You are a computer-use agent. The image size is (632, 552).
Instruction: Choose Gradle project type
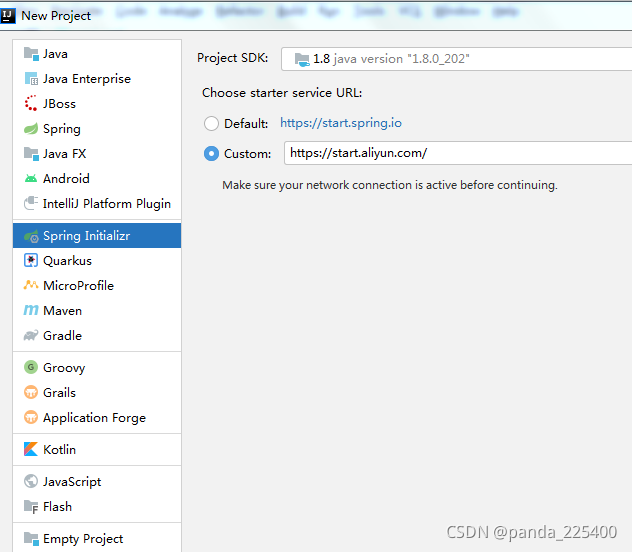click(62, 336)
